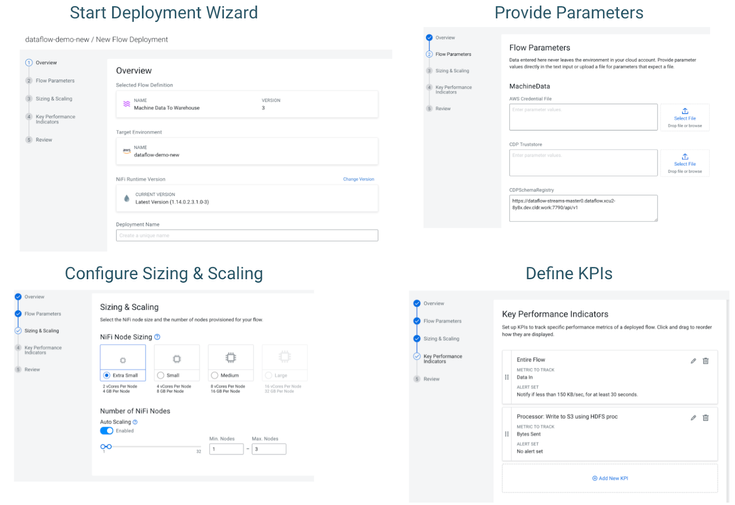Click Add New KPI button
735x505 pixels.
point(610,478)
